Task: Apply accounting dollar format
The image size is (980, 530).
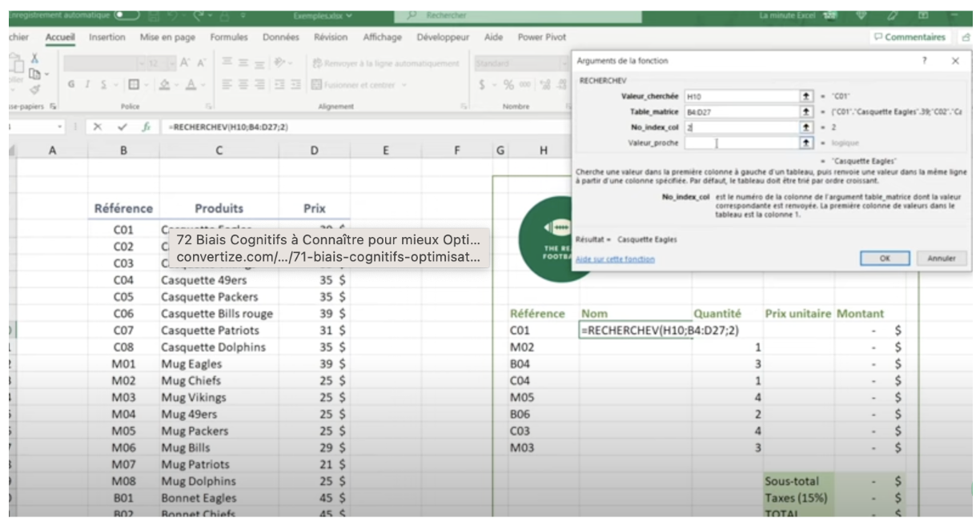Action: [x=482, y=85]
